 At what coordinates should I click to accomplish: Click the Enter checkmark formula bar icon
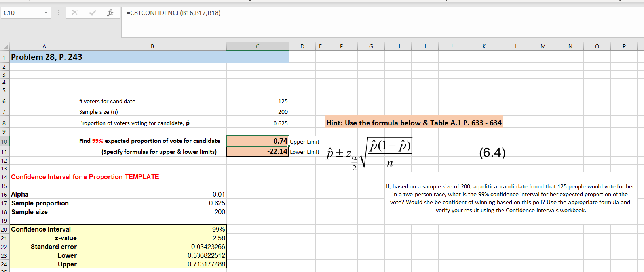[x=93, y=13]
